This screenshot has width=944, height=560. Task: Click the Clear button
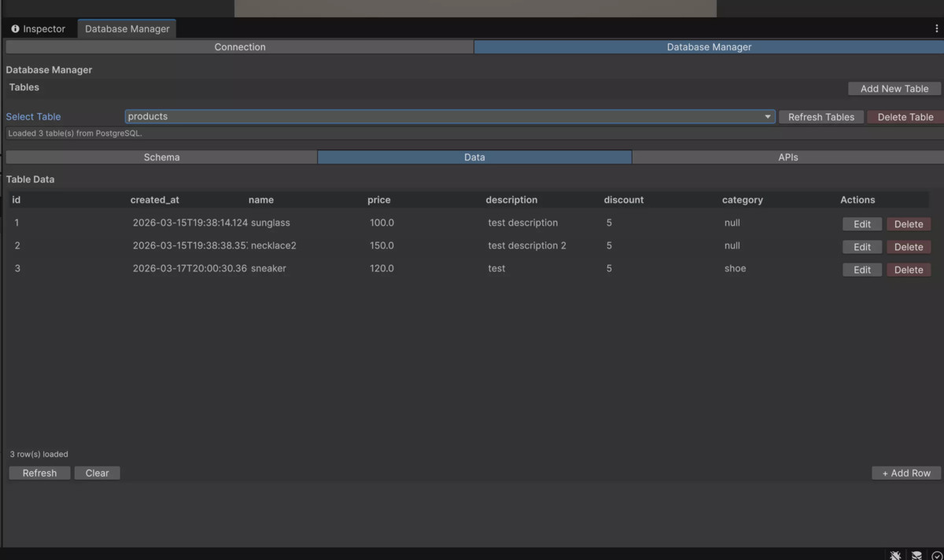pyautogui.click(x=97, y=473)
